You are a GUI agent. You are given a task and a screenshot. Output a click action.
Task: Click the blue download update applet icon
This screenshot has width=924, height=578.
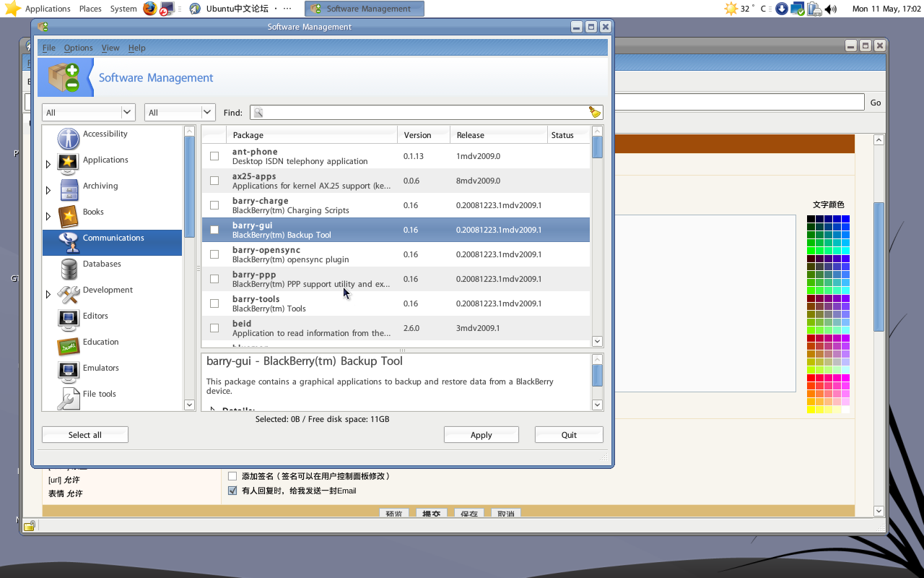[x=782, y=9]
